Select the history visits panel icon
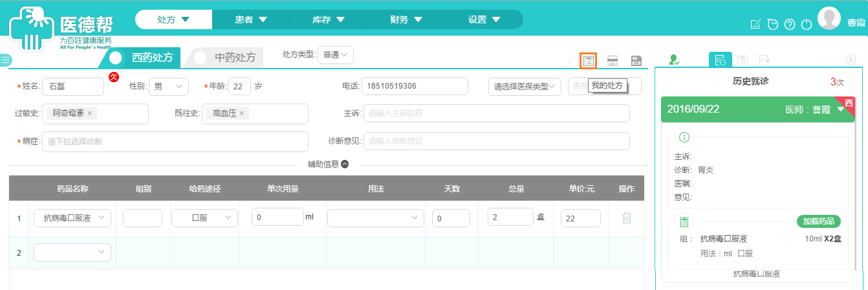 point(719,60)
